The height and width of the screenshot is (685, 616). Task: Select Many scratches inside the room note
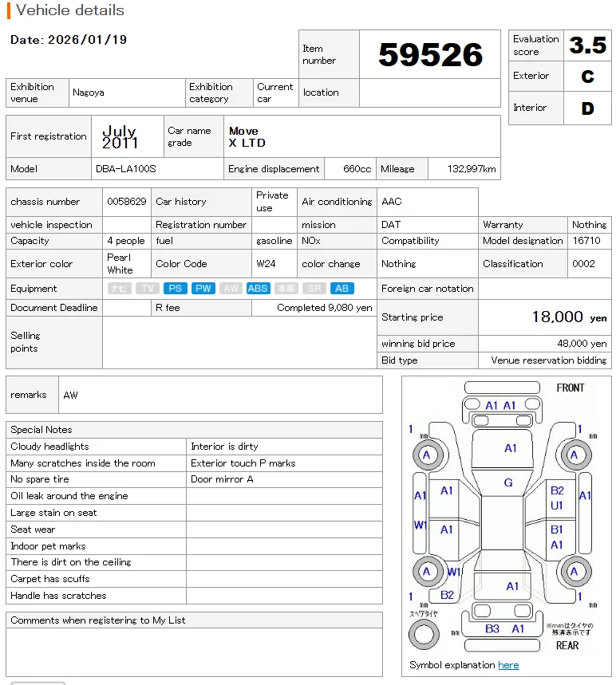coord(83,463)
